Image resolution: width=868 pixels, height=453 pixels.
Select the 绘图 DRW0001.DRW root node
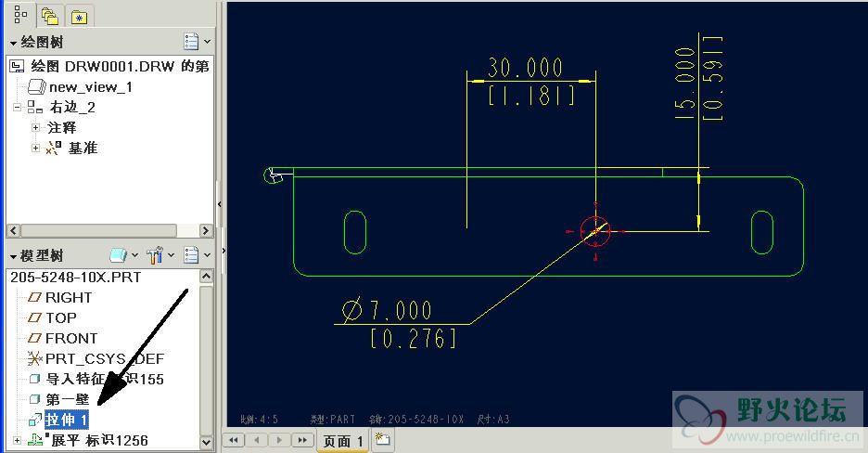pyautogui.click(x=121, y=67)
